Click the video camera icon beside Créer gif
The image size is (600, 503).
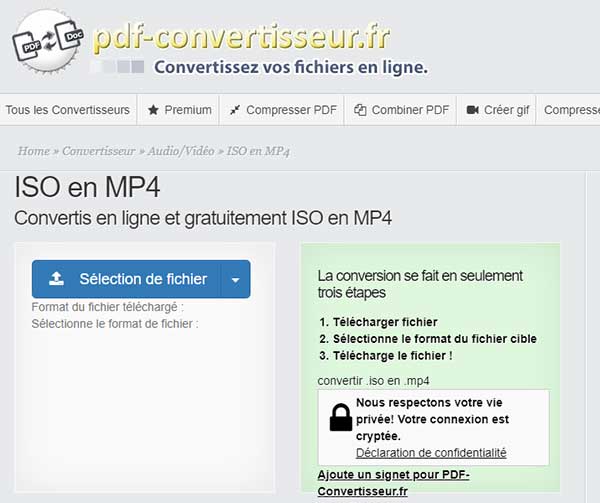point(473,110)
